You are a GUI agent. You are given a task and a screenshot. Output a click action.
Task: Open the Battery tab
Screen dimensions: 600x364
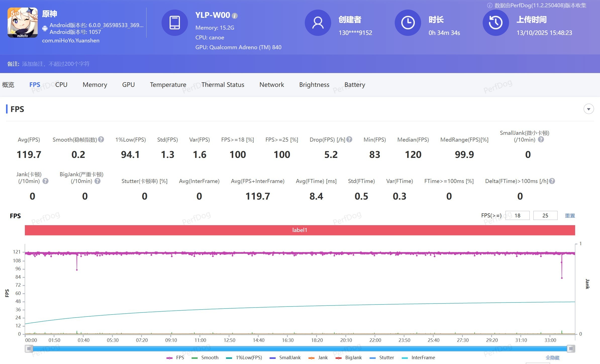pos(355,85)
